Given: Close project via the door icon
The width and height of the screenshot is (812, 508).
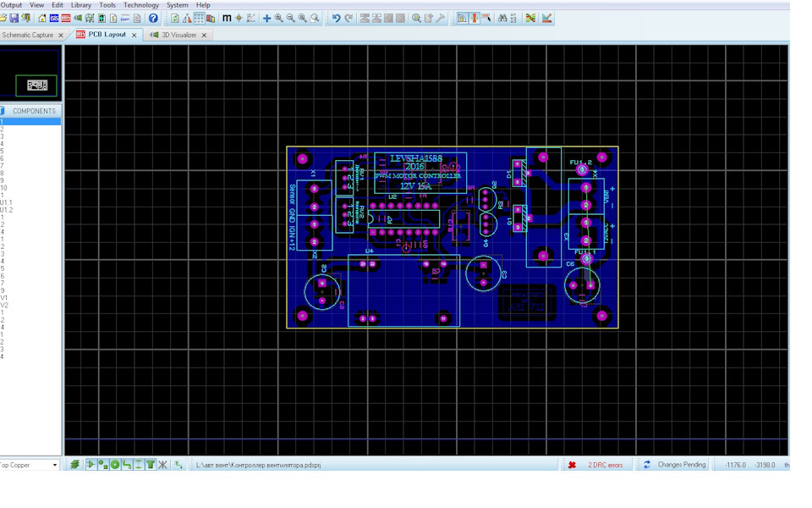Looking at the screenshot, I should [25, 18].
